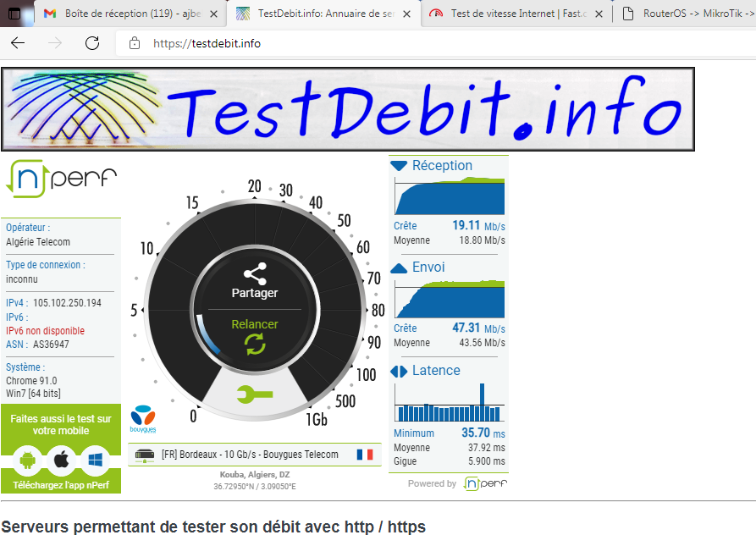Viewport: 756px width, 535px height.
Task: Click the browser reload page icon
Action: click(x=92, y=44)
